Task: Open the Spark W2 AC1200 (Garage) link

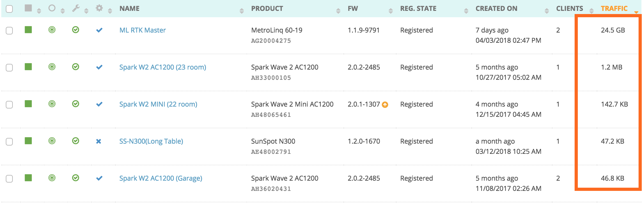Action: point(161,178)
